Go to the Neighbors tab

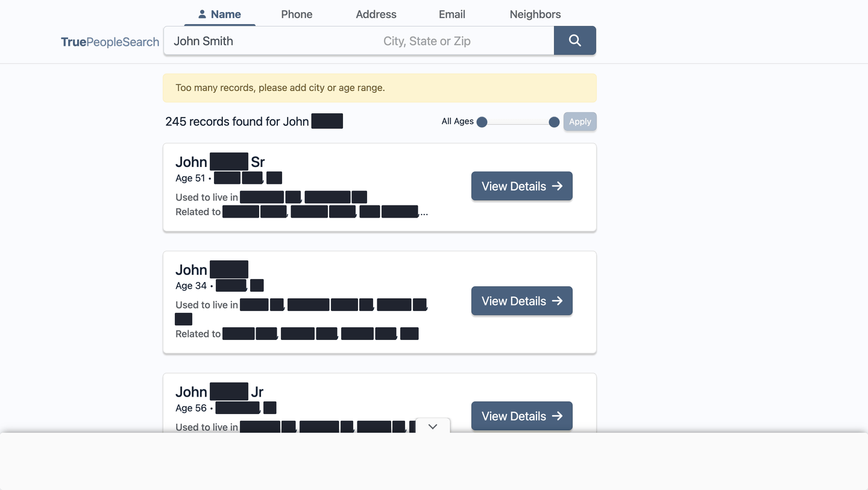pyautogui.click(x=535, y=14)
